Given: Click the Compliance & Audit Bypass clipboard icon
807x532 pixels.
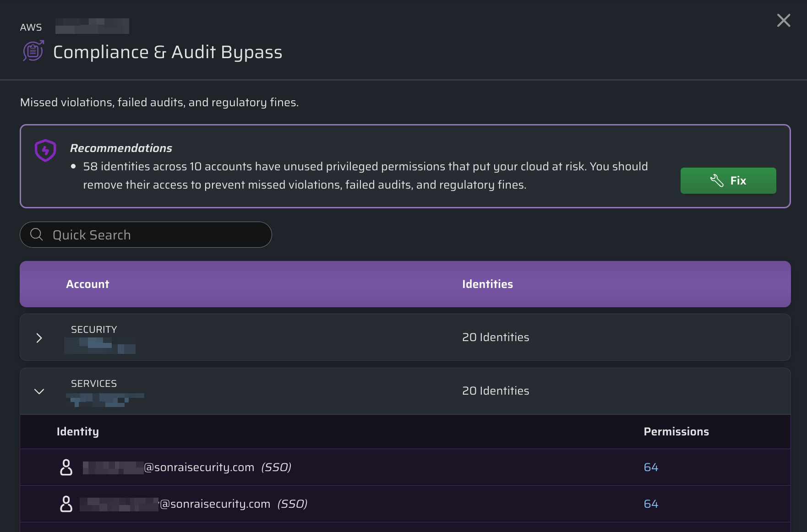Looking at the screenshot, I should pyautogui.click(x=33, y=51).
